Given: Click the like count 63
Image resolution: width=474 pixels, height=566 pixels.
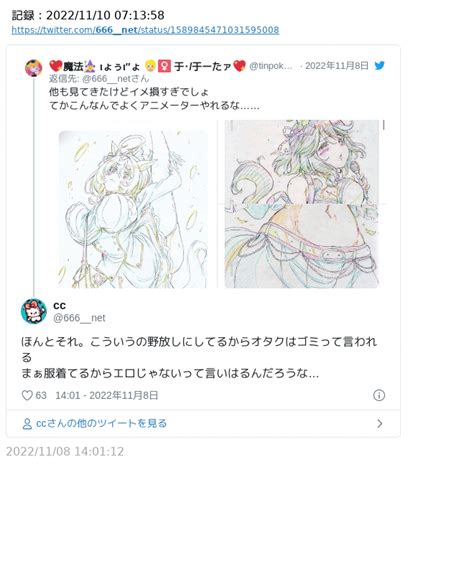Looking at the screenshot, I should [x=41, y=396].
